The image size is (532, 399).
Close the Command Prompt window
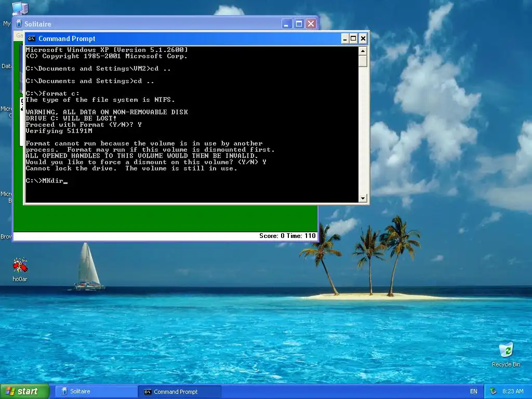point(363,38)
